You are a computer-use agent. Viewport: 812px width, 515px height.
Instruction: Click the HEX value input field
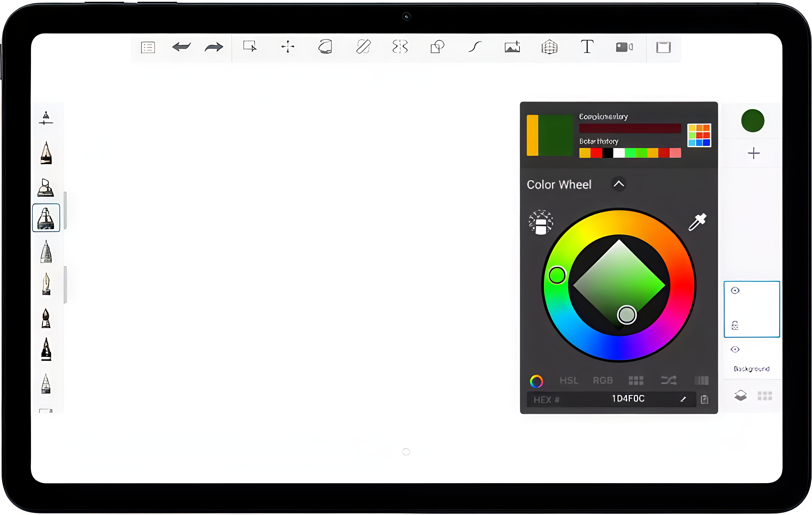[x=611, y=399]
